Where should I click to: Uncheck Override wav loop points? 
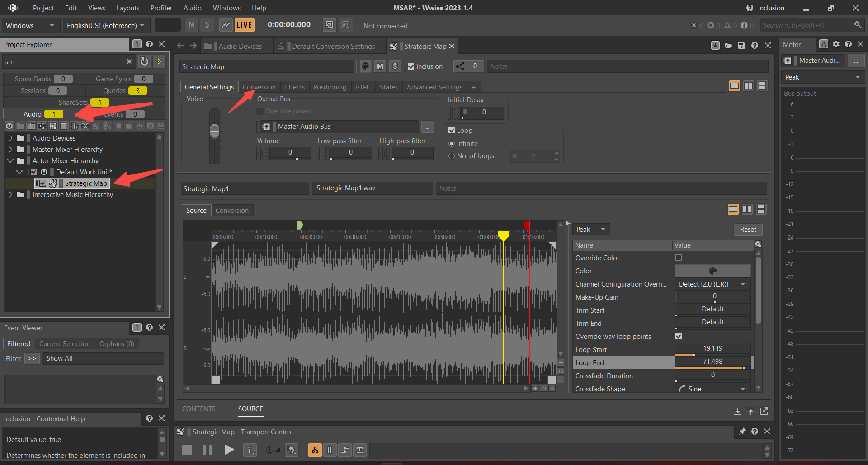[x=679, y=336]
